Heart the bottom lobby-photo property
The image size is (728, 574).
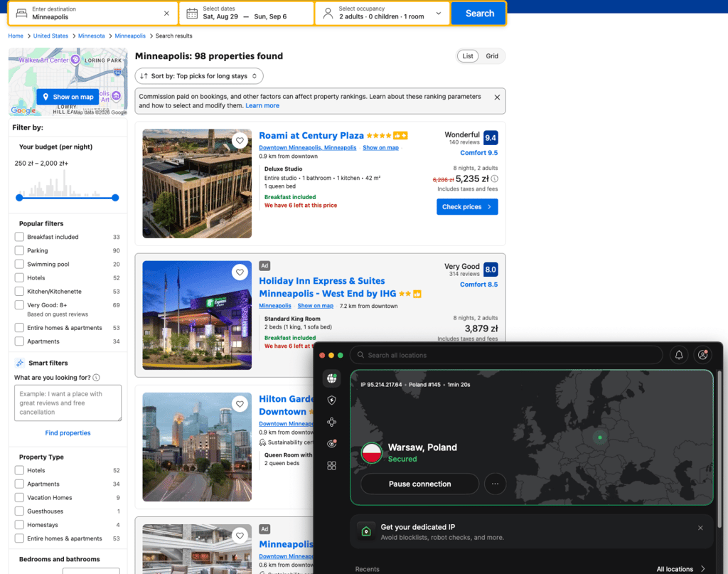point(240,536)
